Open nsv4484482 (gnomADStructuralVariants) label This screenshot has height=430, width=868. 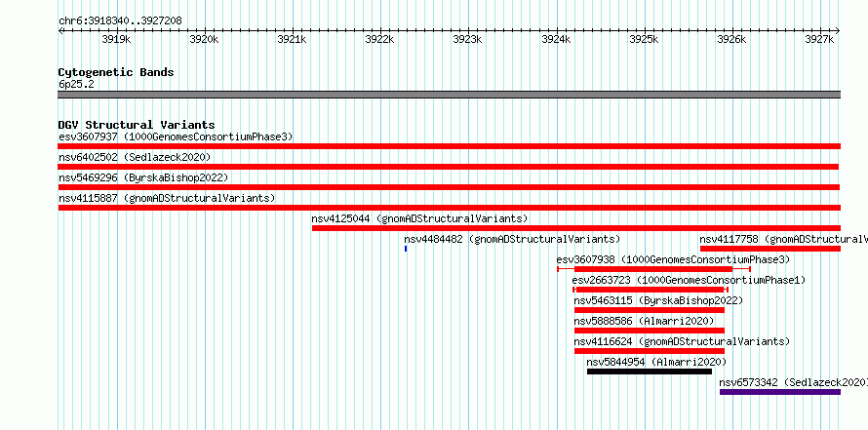coord(512,239)
